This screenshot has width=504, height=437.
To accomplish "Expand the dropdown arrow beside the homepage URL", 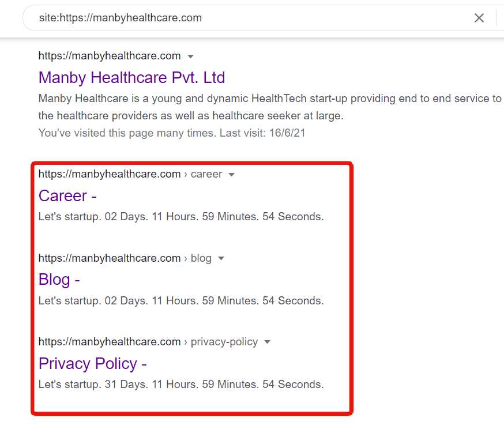I will point(191,56).
